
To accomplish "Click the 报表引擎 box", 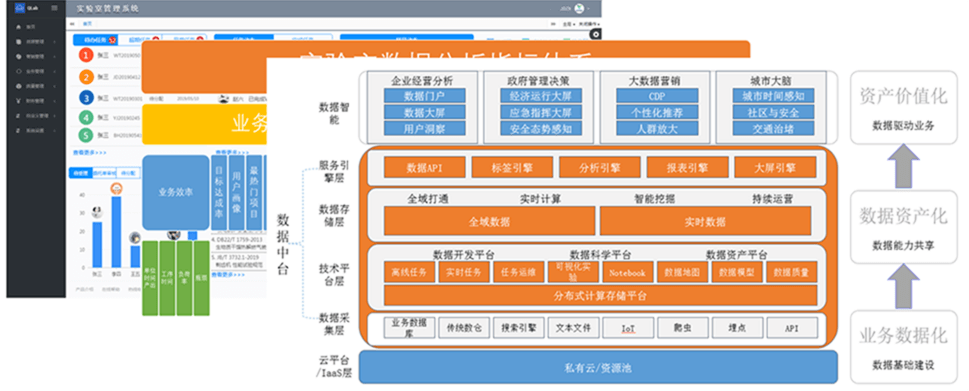I will (x=688, y=167).
